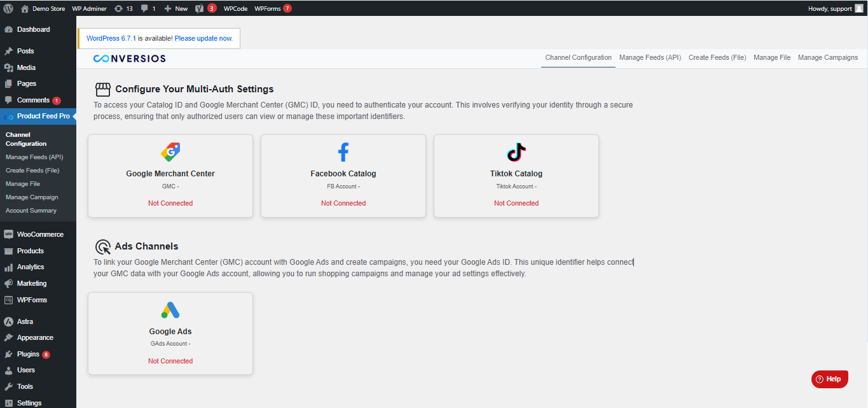The width and height of the screenshot is (868, 408).
Task: Click the Users icon in sidebar
Action: (x=8, y=370)
